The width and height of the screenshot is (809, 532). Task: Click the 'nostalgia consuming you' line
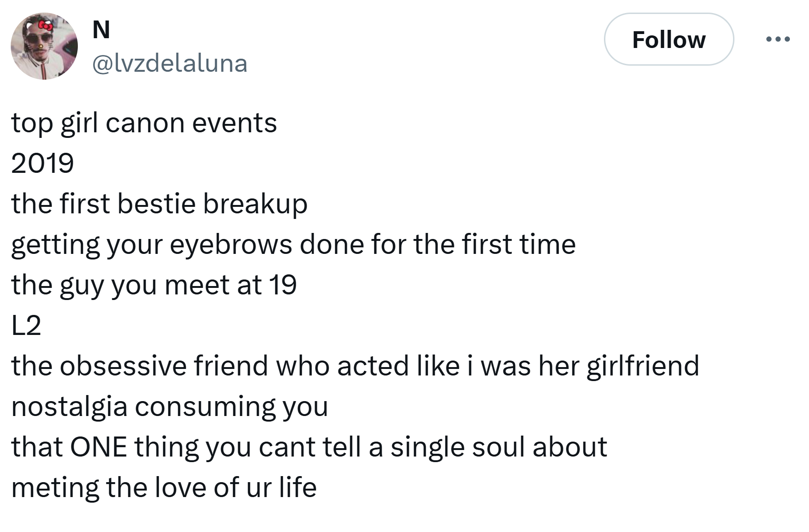[170, 407]
